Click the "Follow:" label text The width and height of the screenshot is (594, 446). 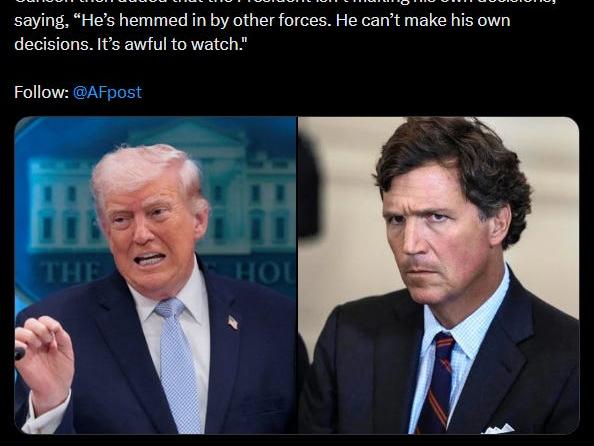coord(42,92)
